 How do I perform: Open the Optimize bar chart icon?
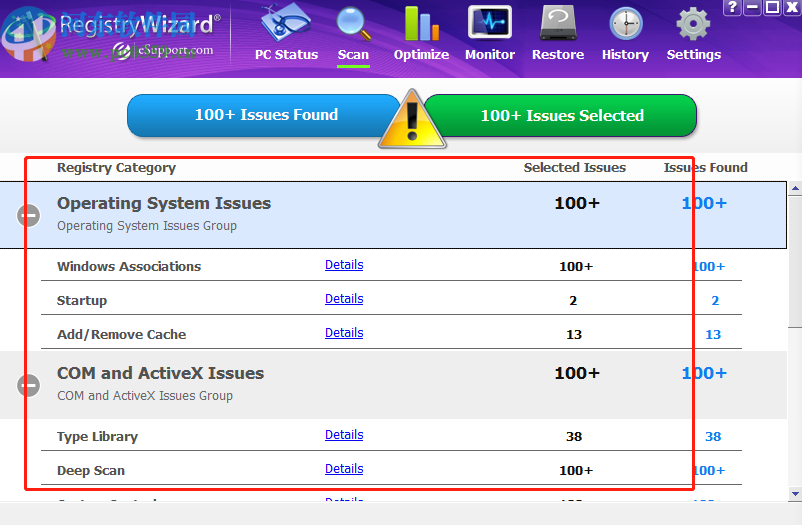tap(421, 24)
